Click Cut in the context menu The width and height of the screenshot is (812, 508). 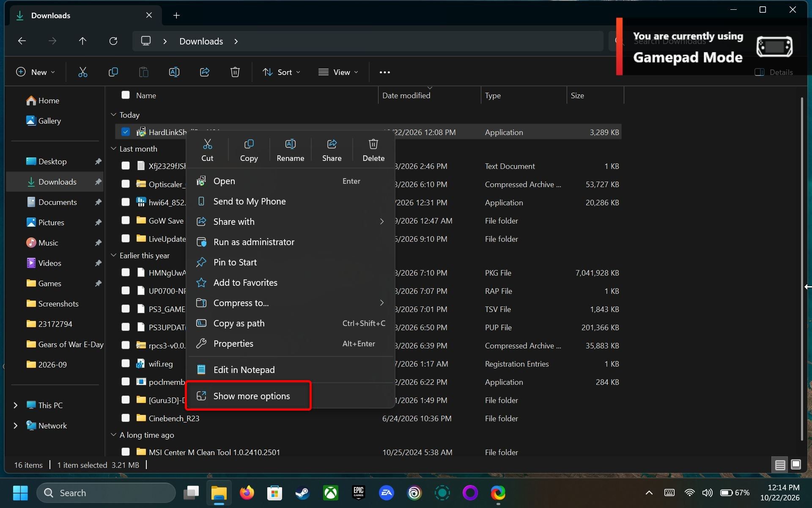(207, 150)
